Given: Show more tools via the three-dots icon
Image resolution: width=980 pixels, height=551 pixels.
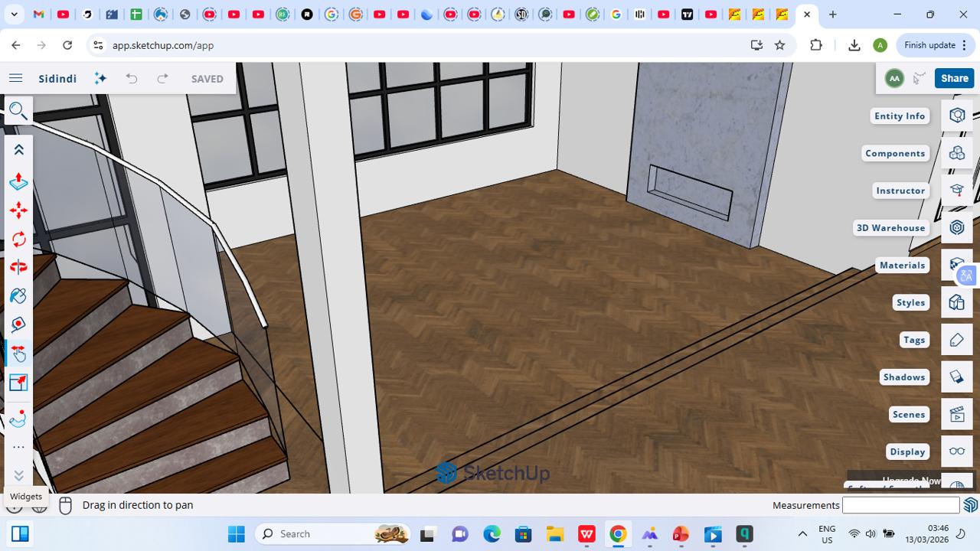Looking at the screenshot, I should pyautogui.click(x=18, y=448).
